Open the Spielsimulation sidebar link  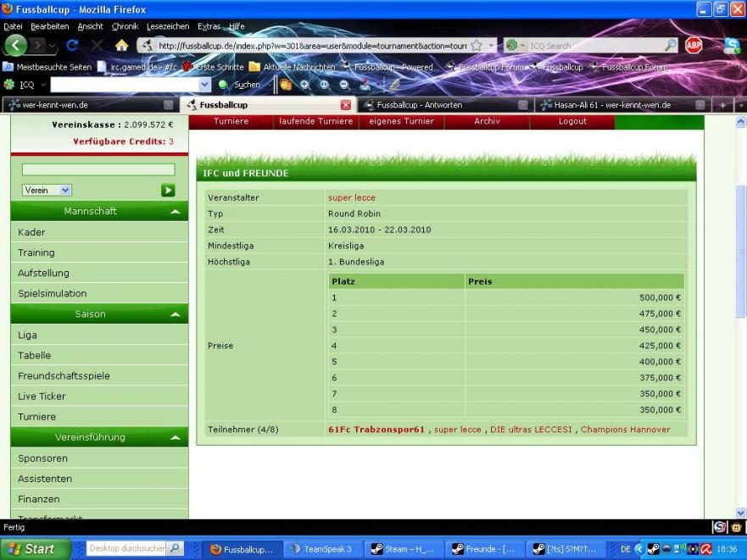point(53,294)
